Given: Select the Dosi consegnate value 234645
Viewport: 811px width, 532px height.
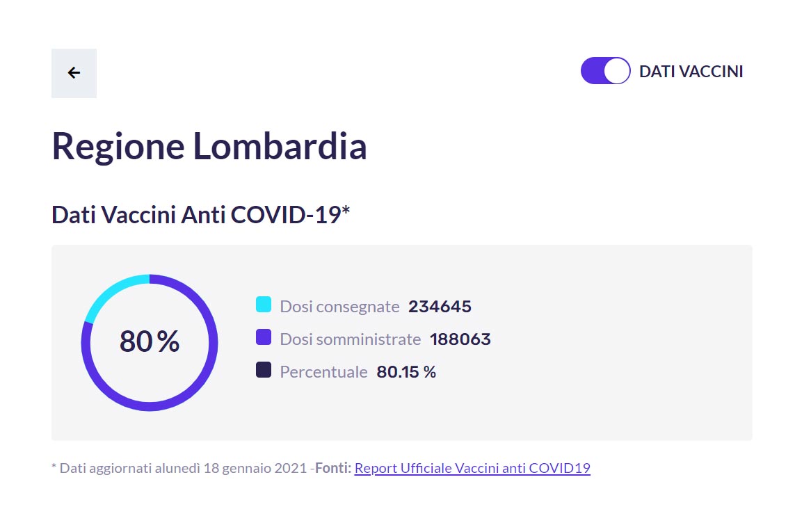Looking at the screenshot, I should pos(440,307).
